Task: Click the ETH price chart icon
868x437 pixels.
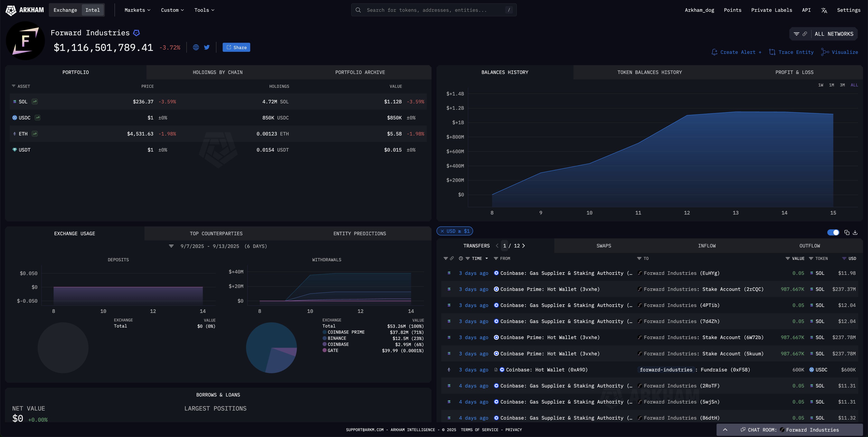Action: pos(35,134)
